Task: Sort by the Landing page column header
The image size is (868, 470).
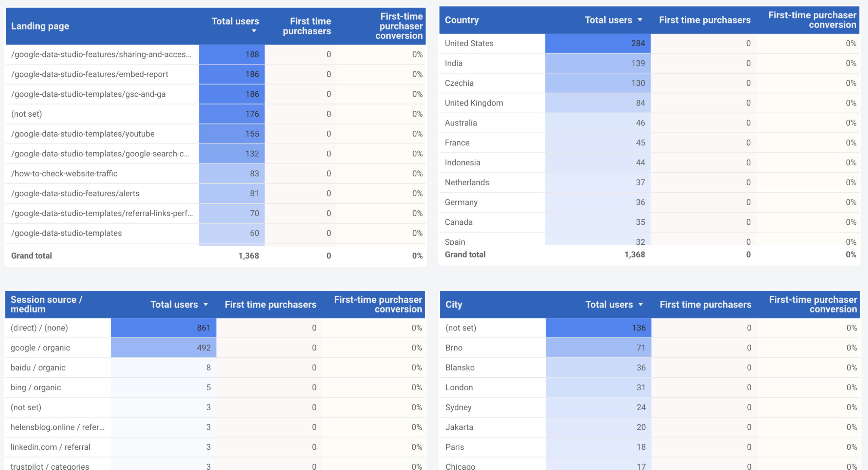Action: click(x=40, y=26)
